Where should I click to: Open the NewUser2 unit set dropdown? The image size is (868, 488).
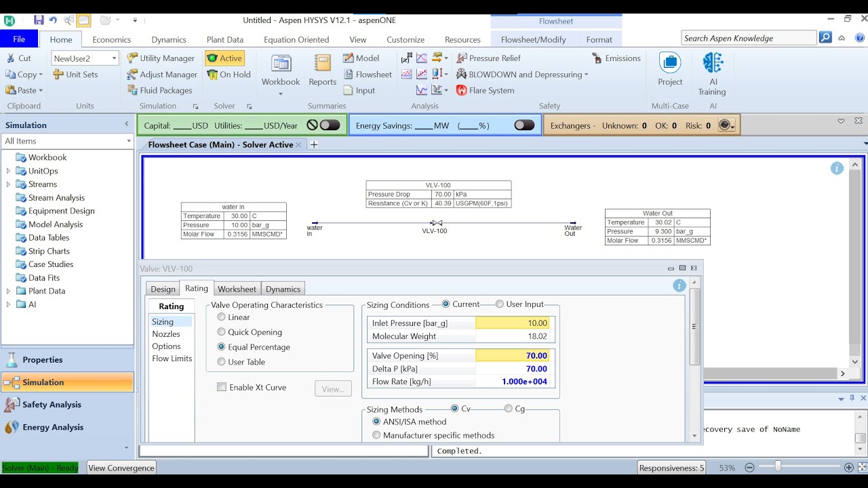click(x=114, y=58)
